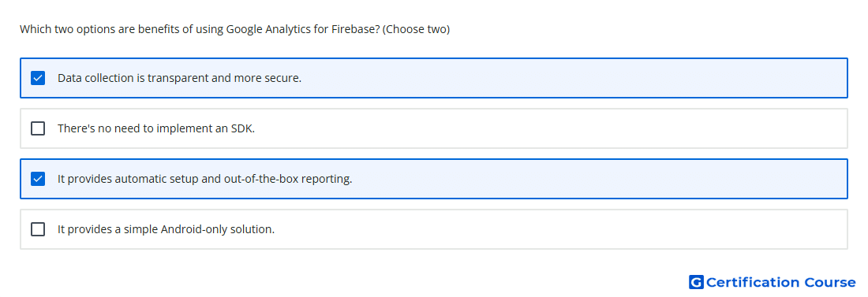The image size is (868, 297).
Task: Click blank area of the highlighted 'Data collection' row
Action: pyautogui.click(x=571, y=78)
